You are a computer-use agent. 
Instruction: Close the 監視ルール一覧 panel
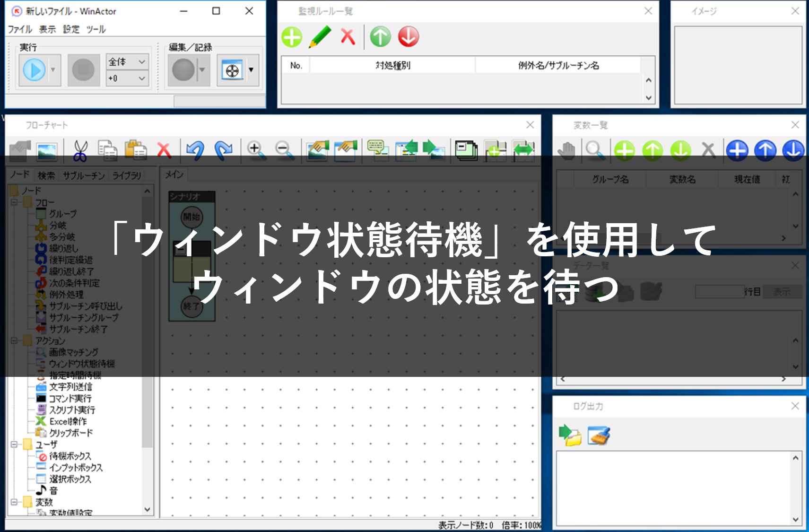pos(648,11)
